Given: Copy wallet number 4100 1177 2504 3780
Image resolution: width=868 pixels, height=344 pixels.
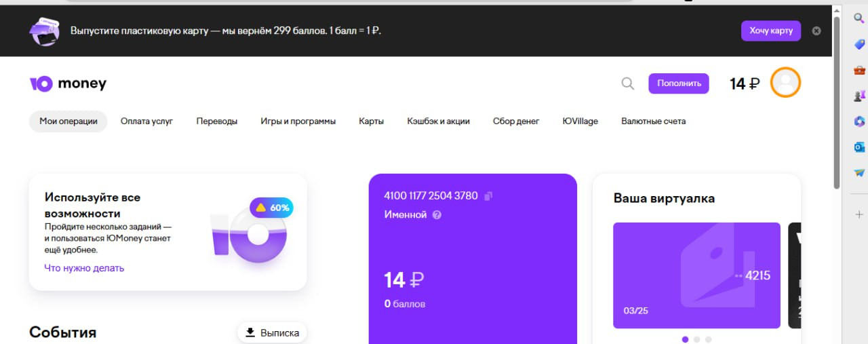Looking at the screenshot, I should point(488,196).
